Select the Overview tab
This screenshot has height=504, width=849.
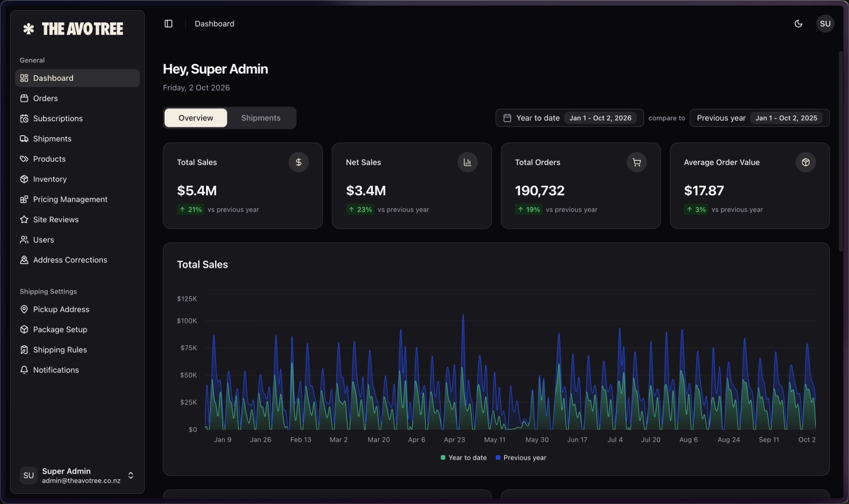point(196,118)
